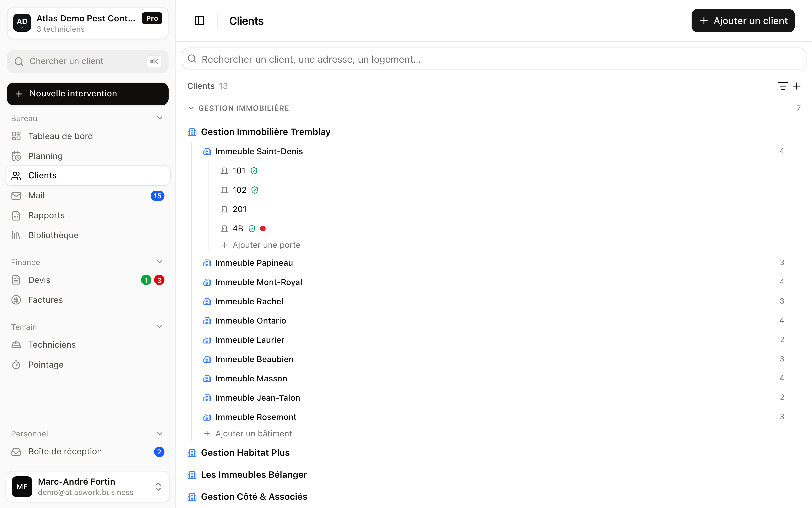This screenshot has height=508, width=812.
Task: Toggle the sidebar panel icon
Action: point(200,21)
